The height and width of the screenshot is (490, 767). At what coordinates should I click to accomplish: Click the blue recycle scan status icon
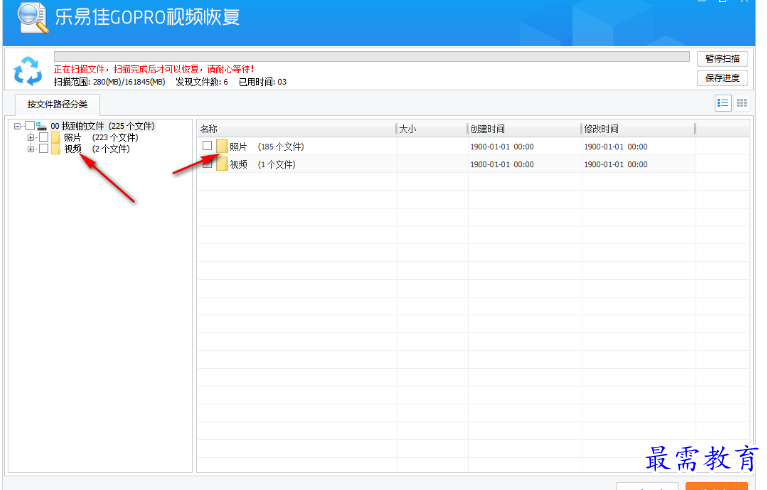coord(27,71)
